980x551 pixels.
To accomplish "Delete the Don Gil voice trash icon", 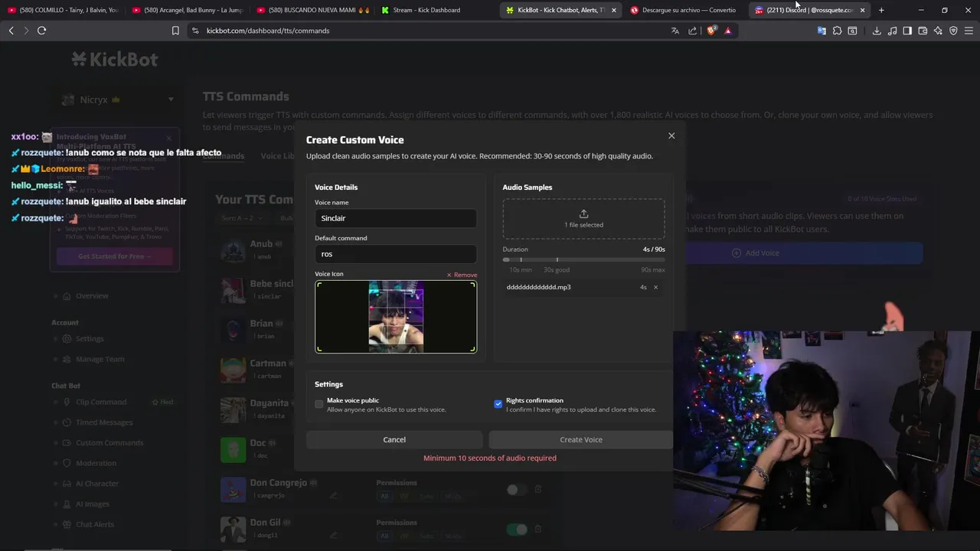I will [538, 529].
